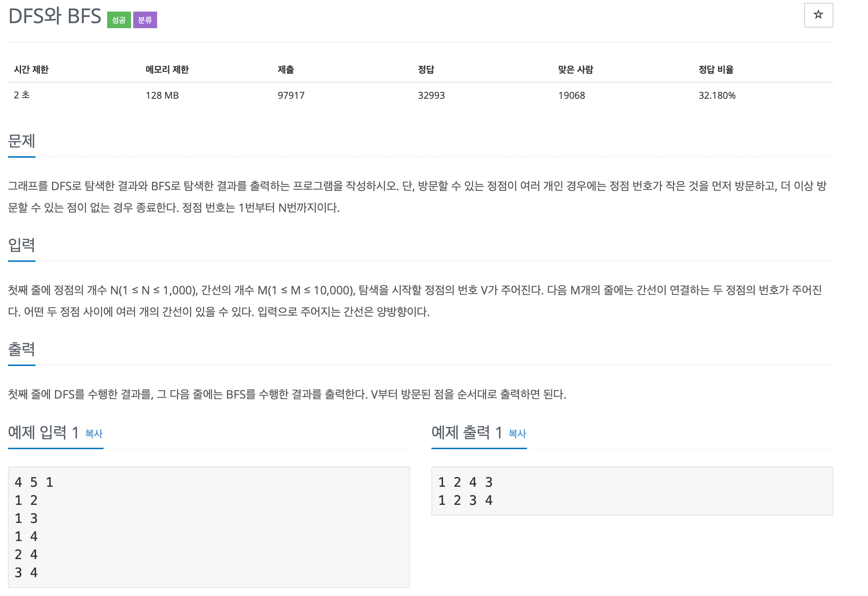This screenshot has width=868, height=596.
Task: Click the 메모리 제한 column header
Action: pyautogui.click(x=167, y=69)
